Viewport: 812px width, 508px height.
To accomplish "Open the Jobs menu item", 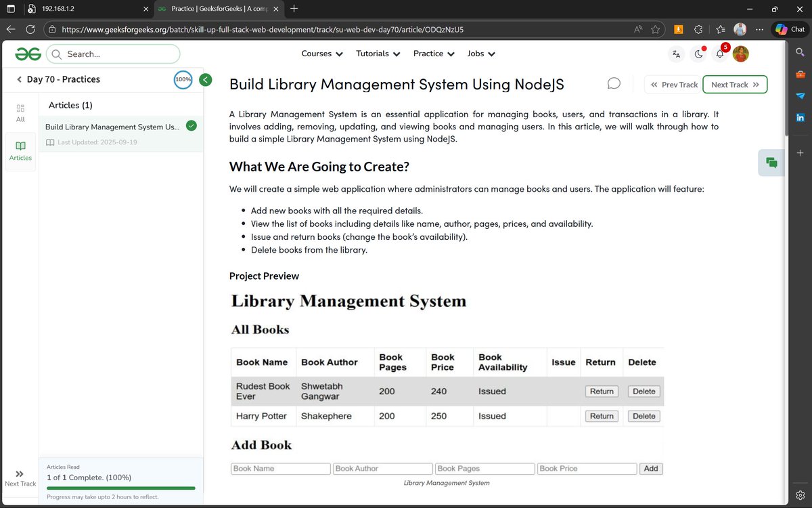I will (480, 53).
